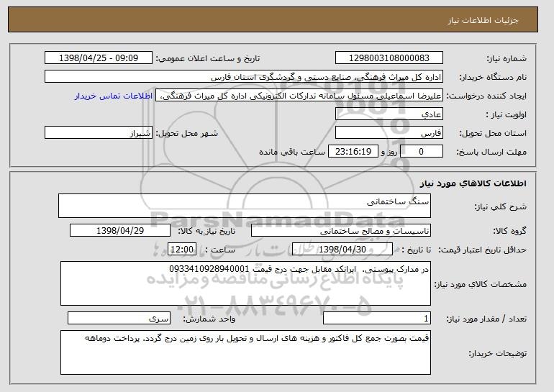Click the text ساعت باقی مانده
Image resolution: width=554 pixels, height=392 pixels.
292,152
